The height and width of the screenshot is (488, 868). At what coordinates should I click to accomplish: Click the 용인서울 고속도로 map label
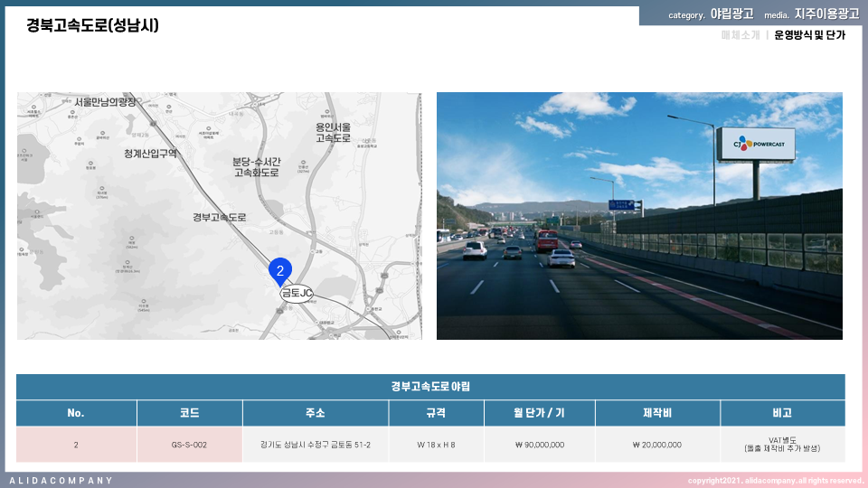333,133
